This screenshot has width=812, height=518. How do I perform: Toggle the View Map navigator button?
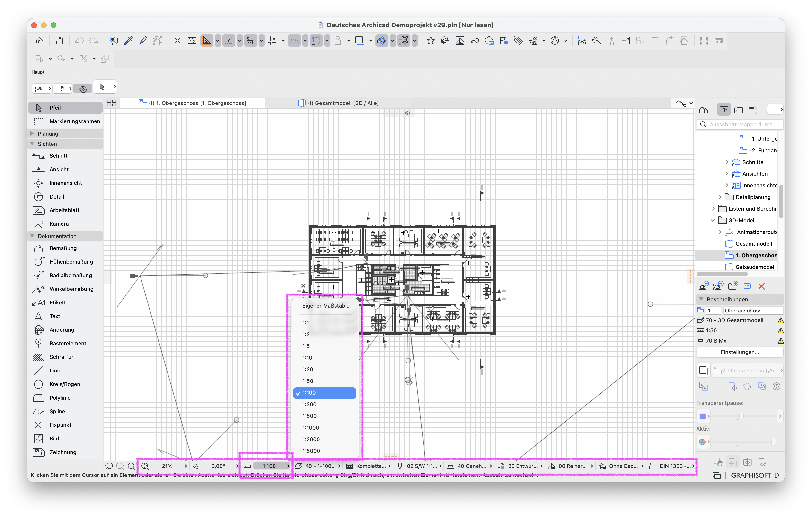pyautogui.click(x=724, y=110)
